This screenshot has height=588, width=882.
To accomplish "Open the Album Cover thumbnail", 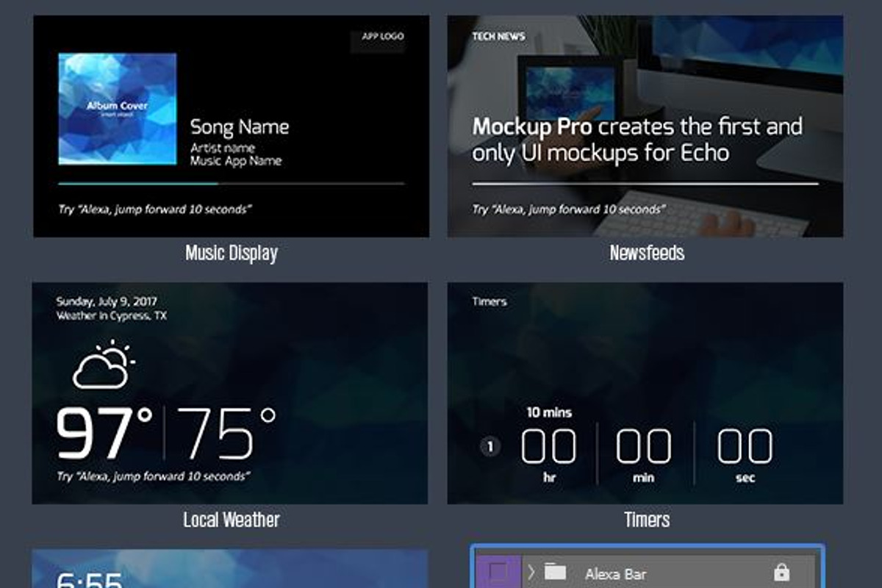I will [x=118, y=109].
